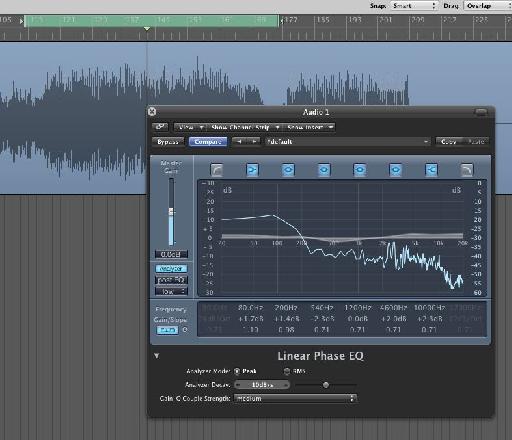The height and width of the screenshot is (440, 512).
Task: Open Show Channel Strip dropdown
Action: coord(244,127)
